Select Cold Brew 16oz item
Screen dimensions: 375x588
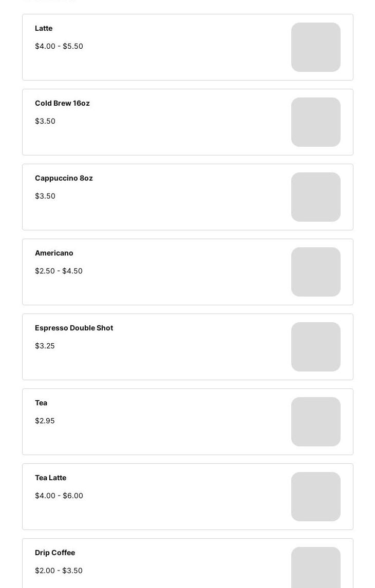coord(62,103)
